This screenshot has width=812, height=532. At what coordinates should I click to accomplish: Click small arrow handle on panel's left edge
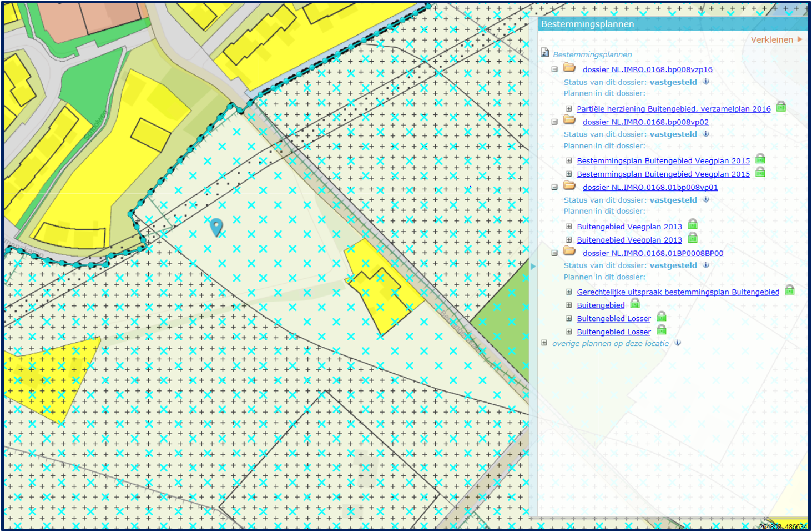coord(533,267)
